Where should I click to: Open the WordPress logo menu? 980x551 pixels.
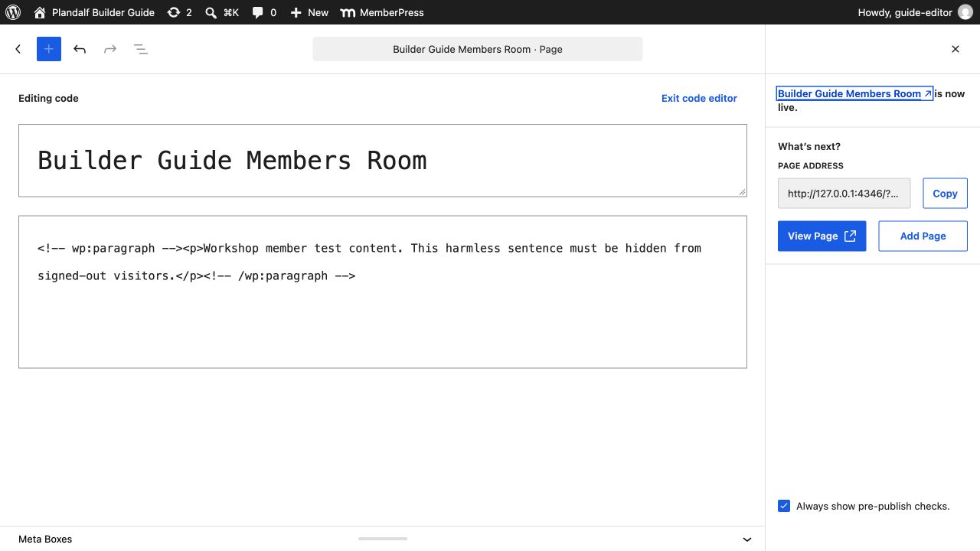point(13,12)
